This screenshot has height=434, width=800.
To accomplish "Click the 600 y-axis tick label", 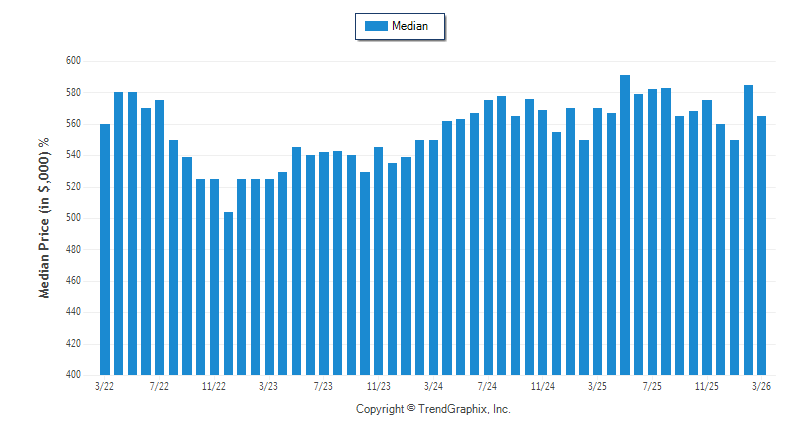I will pos(74,61).
